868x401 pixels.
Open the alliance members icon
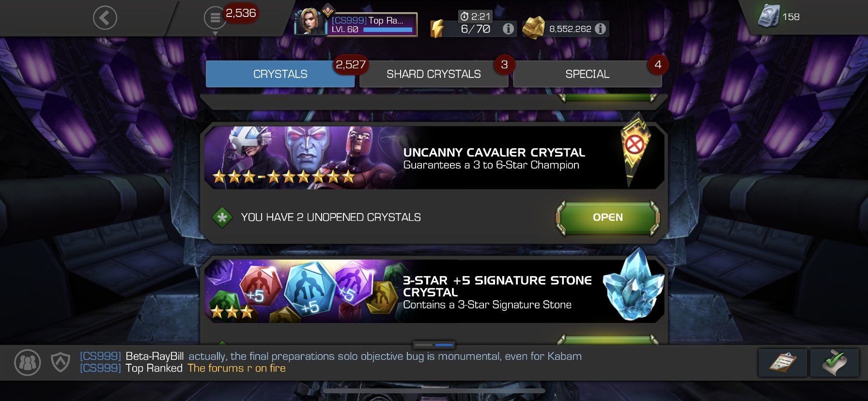pos(28,362)
